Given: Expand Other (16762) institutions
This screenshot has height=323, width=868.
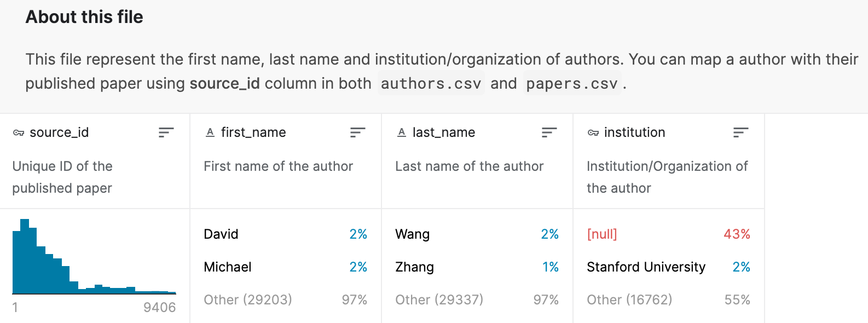Looking at the screenshot, I should [x=668, y=300].
